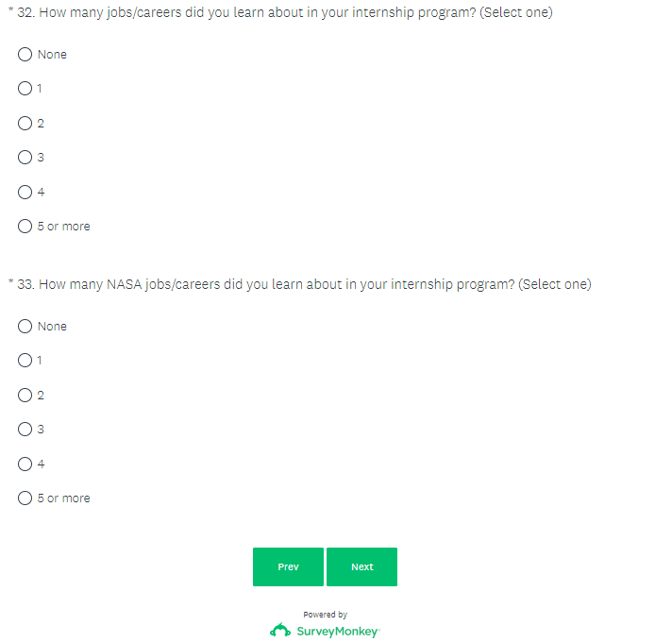Click the 'Powered by' footer text
Image resolution: width=672 pixels, height=642 pixels.
coord(325,615)
